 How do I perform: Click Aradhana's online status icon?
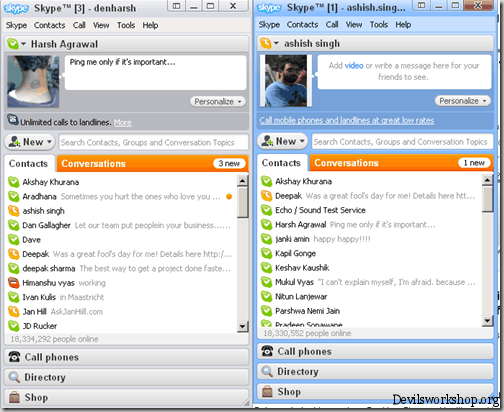pos(13,196)
